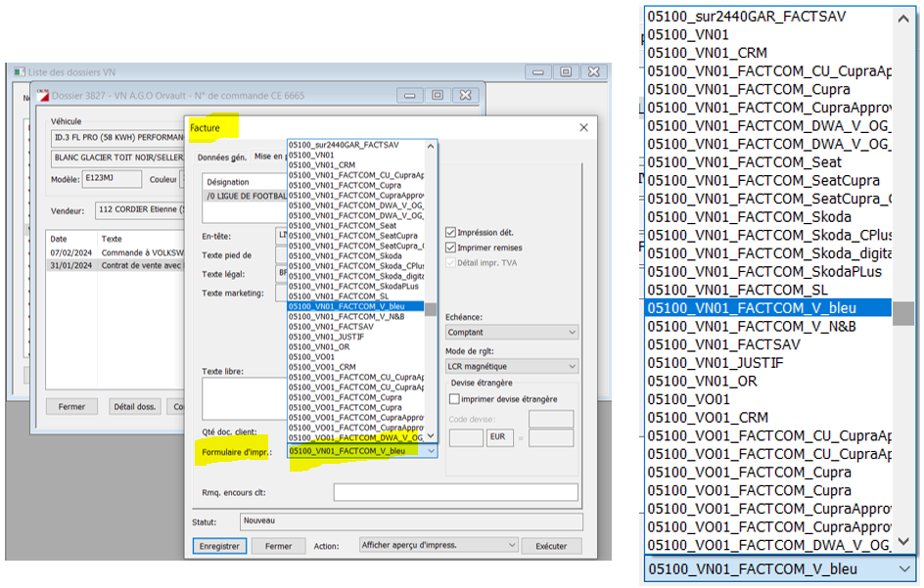Image resolution: width=924 pixels, height=588 pixels.
Task: Maximize the Dossier 3827 window
Action: point(438,95)
